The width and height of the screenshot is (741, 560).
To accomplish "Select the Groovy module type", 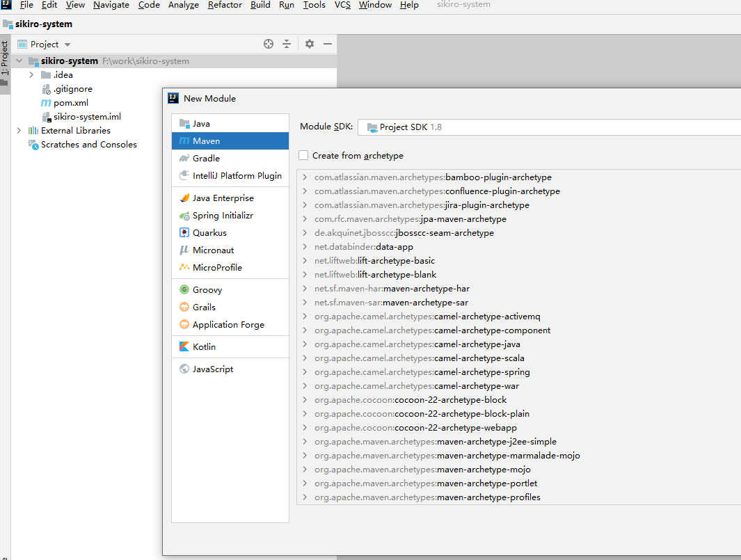I will [x=230, y=289].
